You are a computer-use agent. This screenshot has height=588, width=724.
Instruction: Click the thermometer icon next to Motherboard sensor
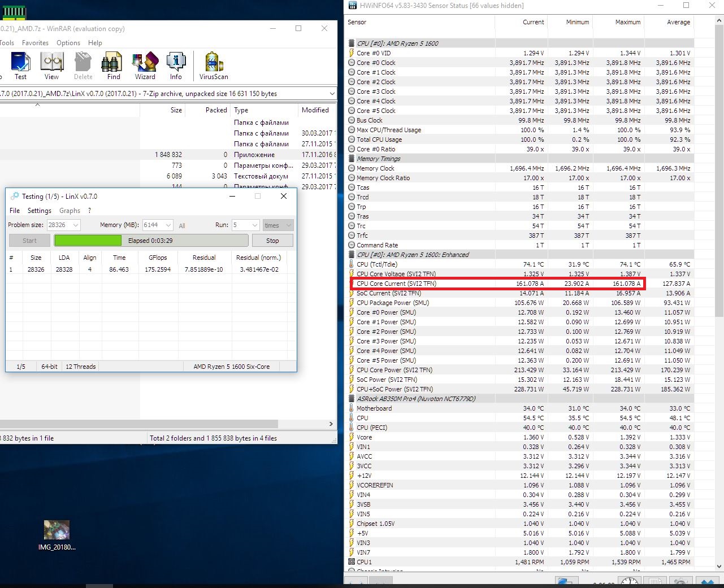coord(352,408)
